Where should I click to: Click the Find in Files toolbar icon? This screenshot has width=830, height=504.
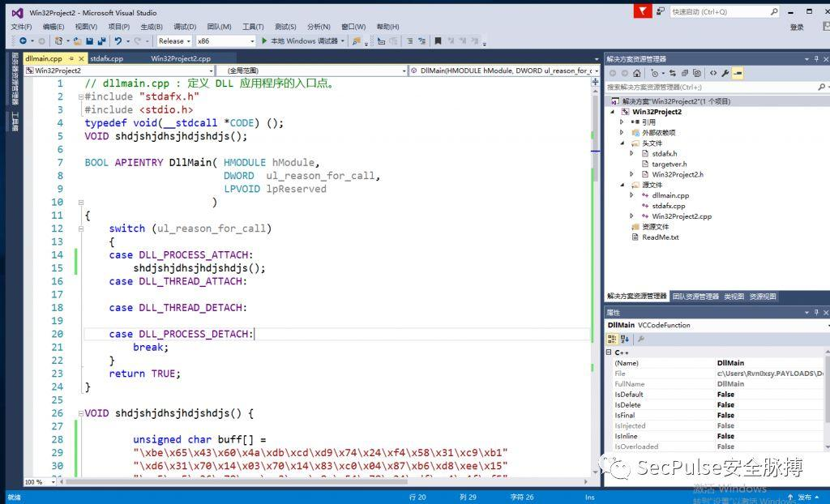[x=357, y=41]
